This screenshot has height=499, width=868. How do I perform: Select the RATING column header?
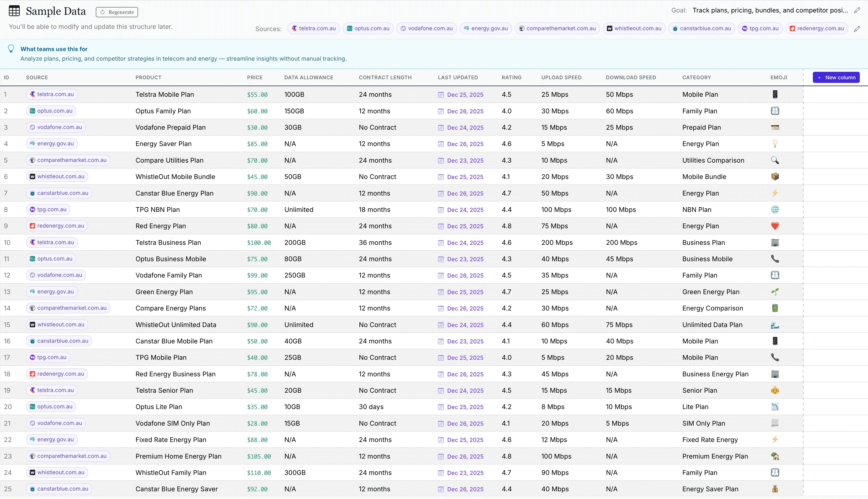[511, 77]
